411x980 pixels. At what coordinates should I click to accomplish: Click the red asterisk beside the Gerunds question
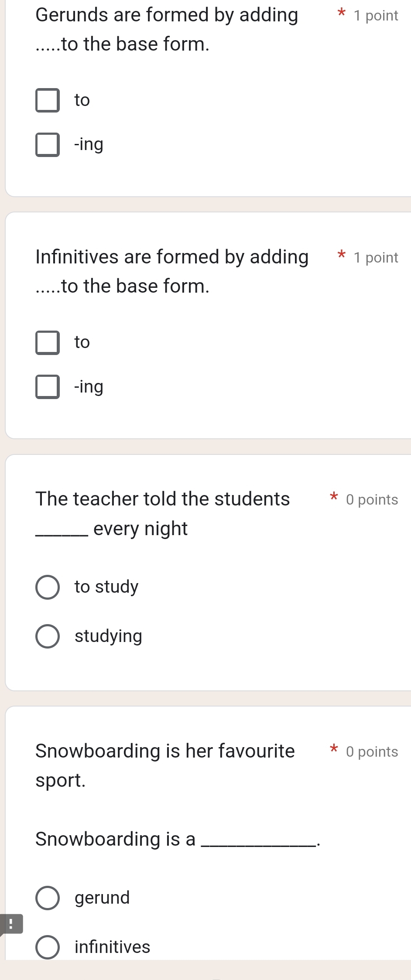(342, 14)
